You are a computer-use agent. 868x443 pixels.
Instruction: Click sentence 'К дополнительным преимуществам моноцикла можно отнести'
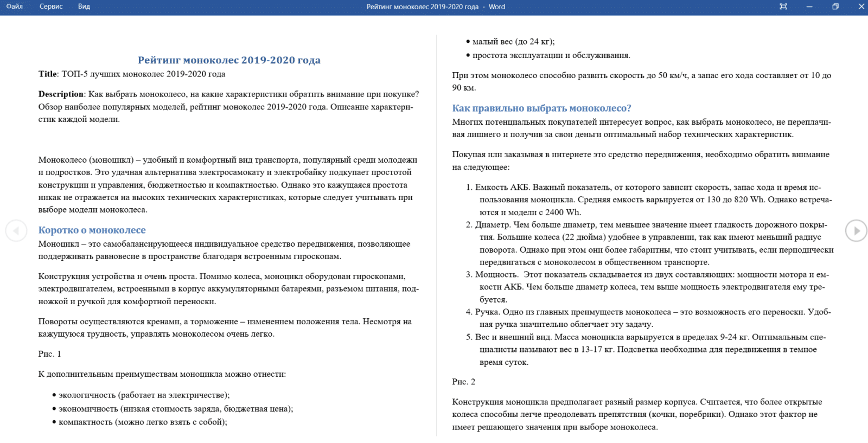pyautogui.click(x=162, y=374)
